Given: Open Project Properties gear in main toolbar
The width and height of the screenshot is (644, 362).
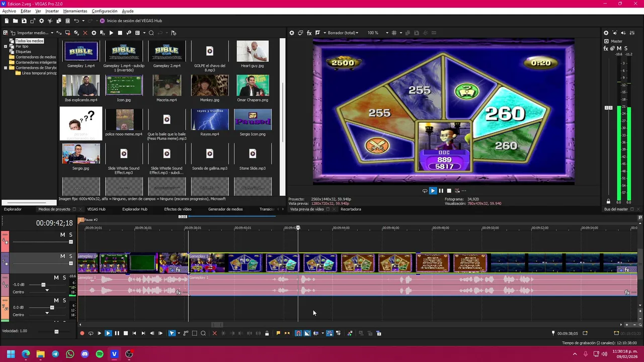Looking at the screenshot, I should point(41,21).
